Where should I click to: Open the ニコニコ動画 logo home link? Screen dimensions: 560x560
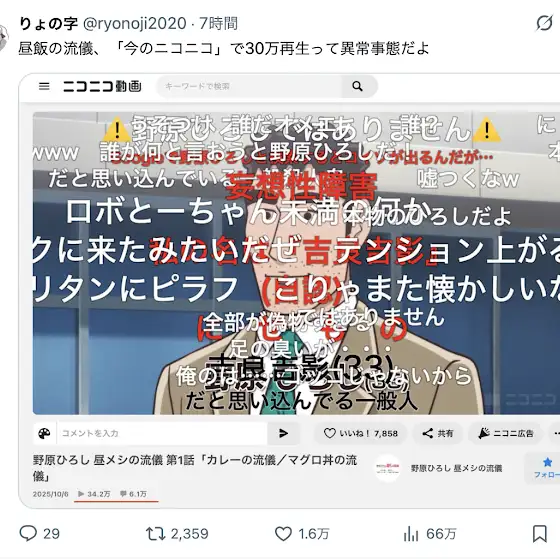pos(102,86)
